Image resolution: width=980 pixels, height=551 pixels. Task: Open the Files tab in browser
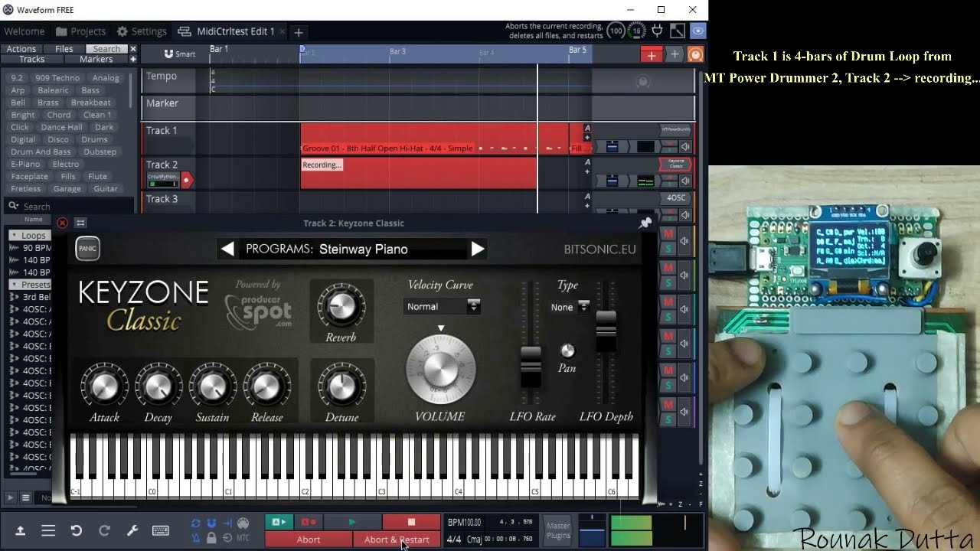[x=64, y=49]
